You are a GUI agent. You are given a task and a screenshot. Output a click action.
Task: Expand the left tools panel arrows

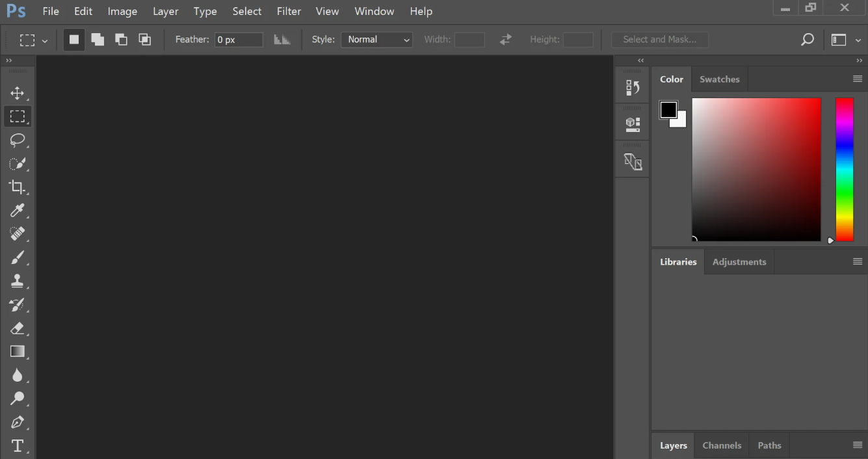click(9, 60)
